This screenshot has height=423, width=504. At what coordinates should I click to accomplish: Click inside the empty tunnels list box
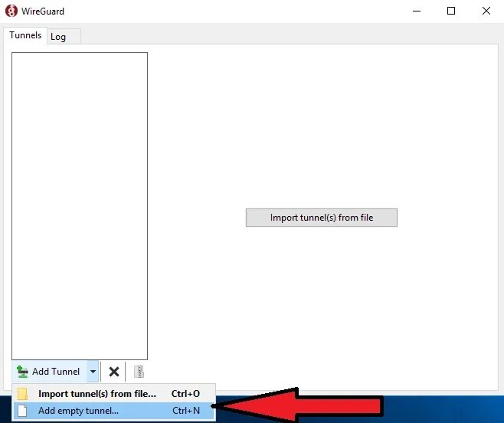click(80, 206)
